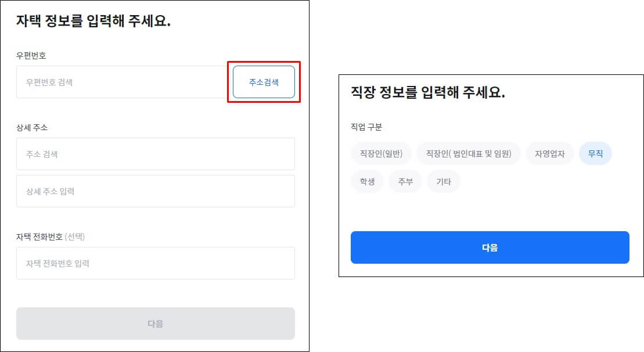Click the 자택 전화번호 입력 phone number field

(155, 263)
